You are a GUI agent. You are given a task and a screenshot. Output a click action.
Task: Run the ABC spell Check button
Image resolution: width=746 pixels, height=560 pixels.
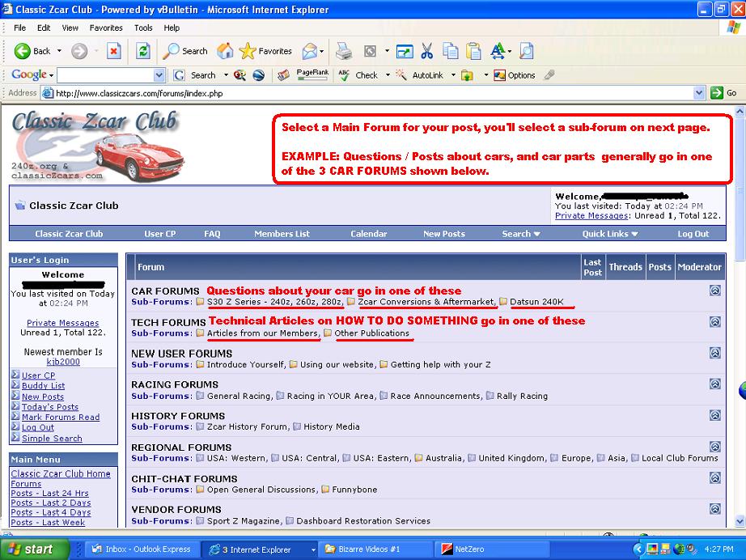(358, 75)
